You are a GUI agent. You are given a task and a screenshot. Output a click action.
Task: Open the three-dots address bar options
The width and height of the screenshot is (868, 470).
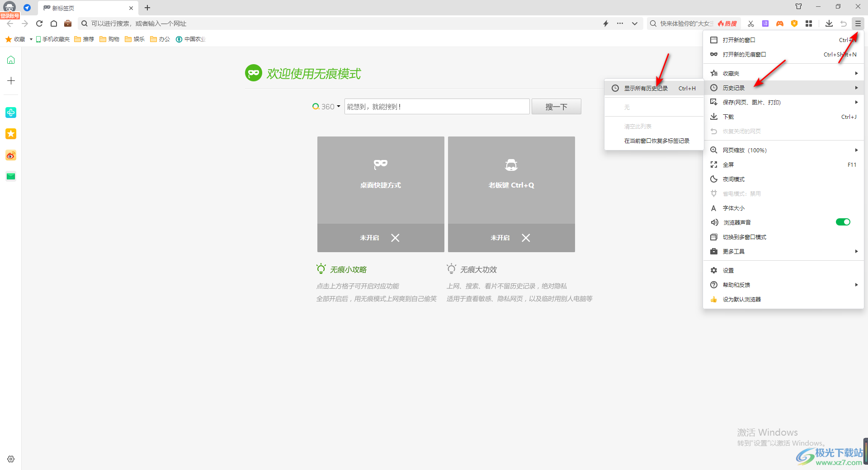[x=620, y=23]
